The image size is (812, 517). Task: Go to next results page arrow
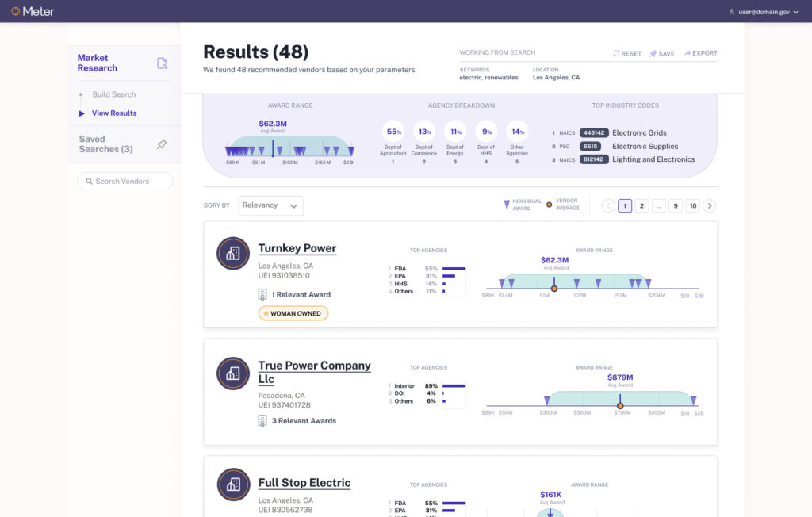(x=710, y=206)
